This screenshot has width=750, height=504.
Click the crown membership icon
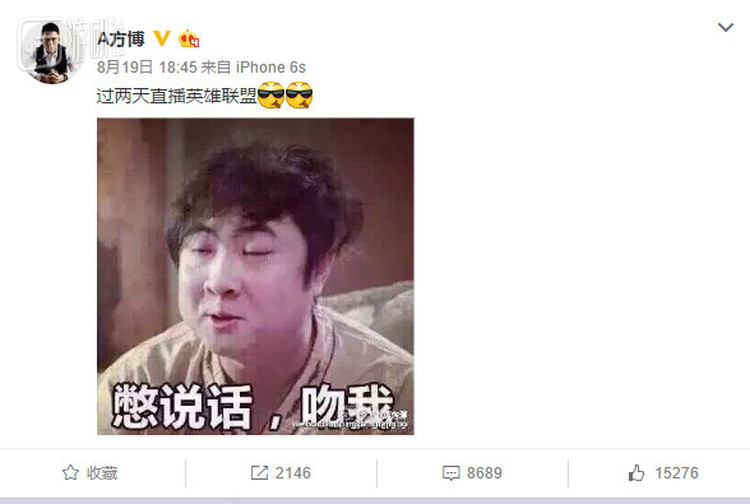point(188,39)
